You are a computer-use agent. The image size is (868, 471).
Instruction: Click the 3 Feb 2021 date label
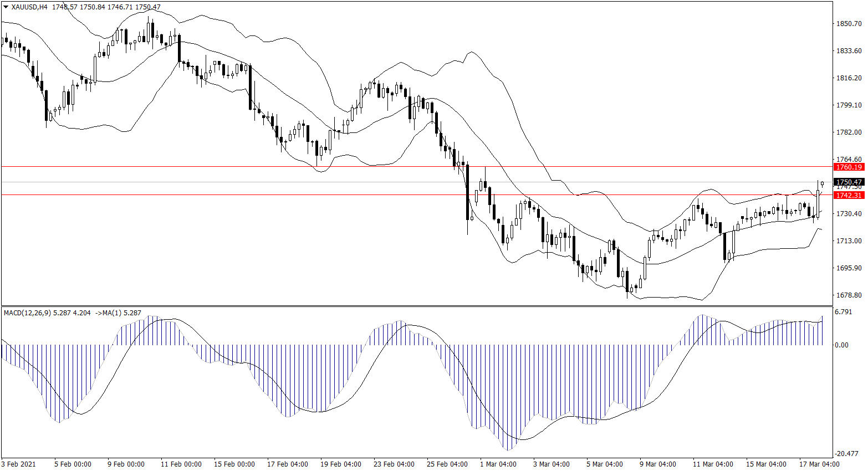pyautogui.click(x=18, y=464)
